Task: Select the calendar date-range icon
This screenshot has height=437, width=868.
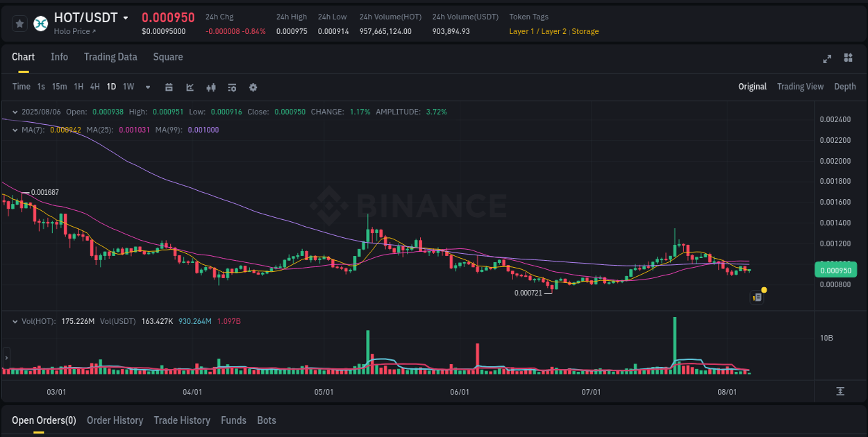Action: 169,87
